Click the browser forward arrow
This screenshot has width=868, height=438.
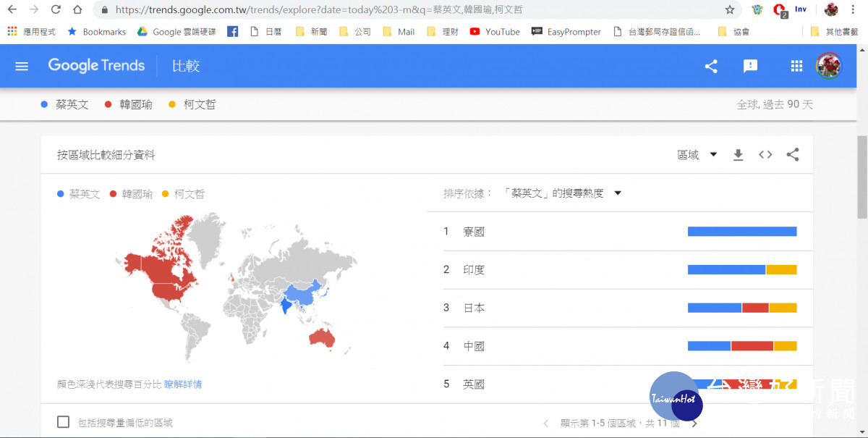33,10
